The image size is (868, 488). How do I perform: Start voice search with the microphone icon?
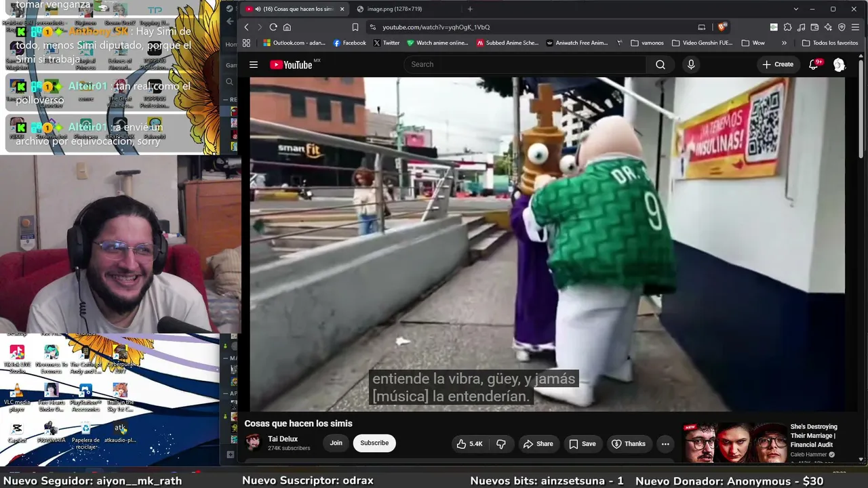click(691, 64)
